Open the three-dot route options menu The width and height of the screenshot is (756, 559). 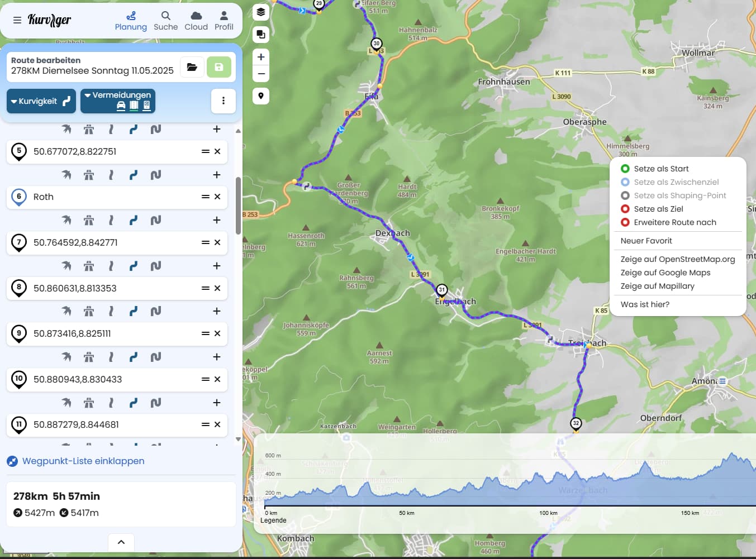pyautogui.click(x=224, y=101)
